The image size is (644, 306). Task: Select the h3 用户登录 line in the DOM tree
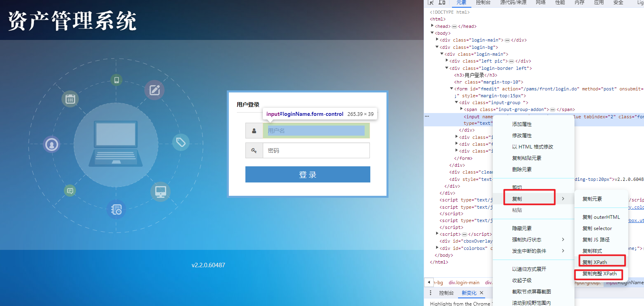pos(476,75)
